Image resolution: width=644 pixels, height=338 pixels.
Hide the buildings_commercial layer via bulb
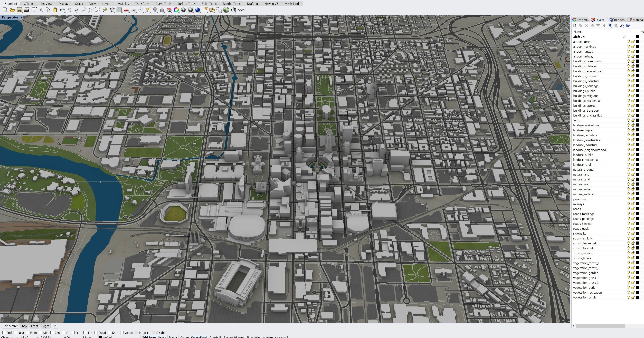point(629,61)
